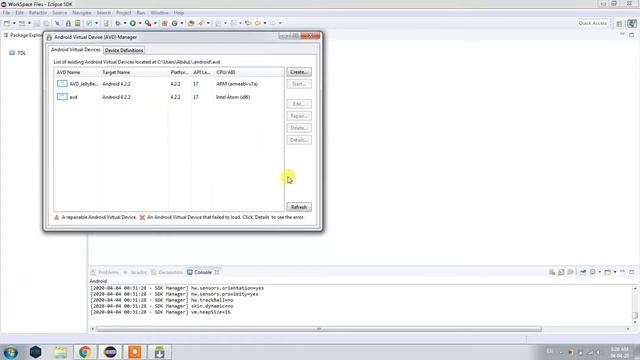
Task: Click the Details... button
Action: pos(299,140)
